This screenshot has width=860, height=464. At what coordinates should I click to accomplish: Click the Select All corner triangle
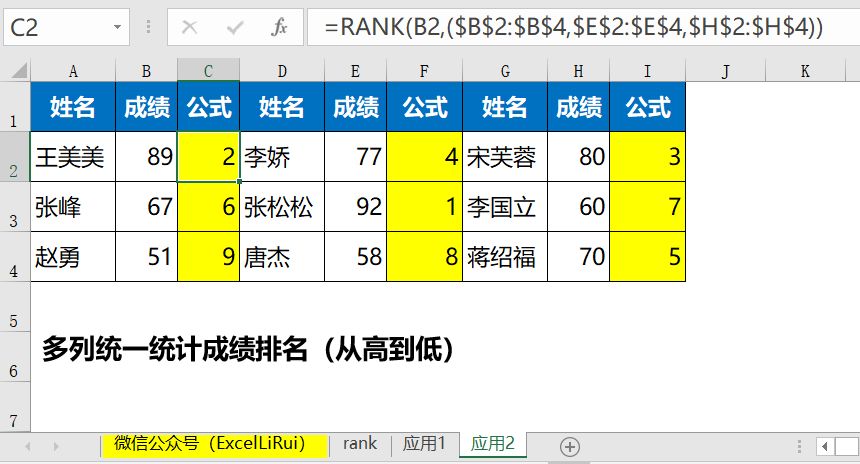click(19, 71)
